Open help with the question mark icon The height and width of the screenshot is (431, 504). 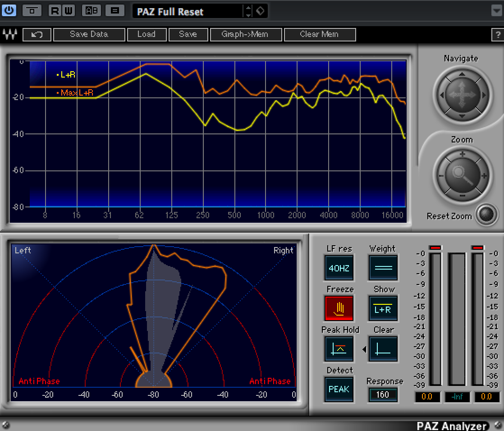coord(497,35)
